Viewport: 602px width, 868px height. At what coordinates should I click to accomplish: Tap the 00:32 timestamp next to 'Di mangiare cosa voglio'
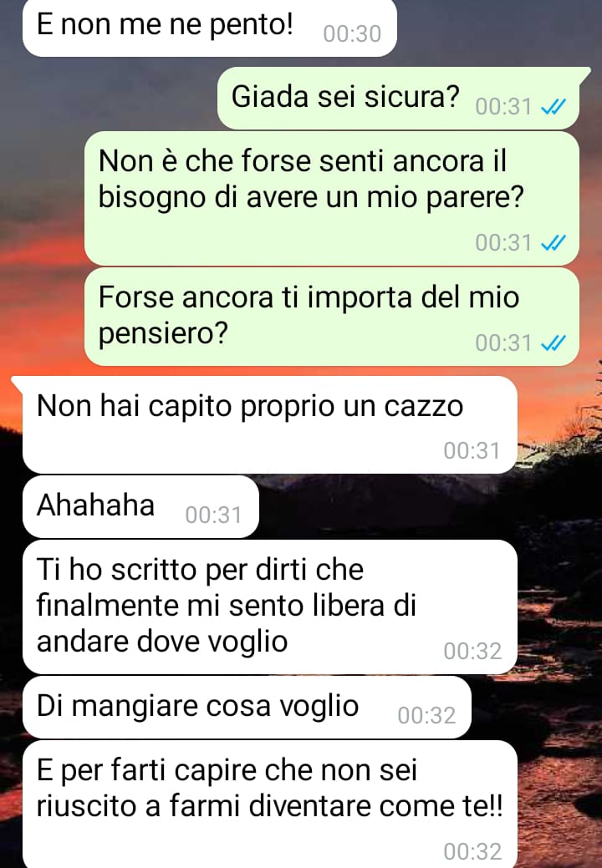(426, 715)
